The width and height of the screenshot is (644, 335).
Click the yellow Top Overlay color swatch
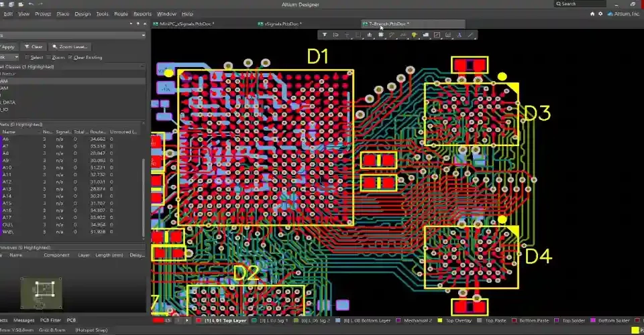[440, 321]
